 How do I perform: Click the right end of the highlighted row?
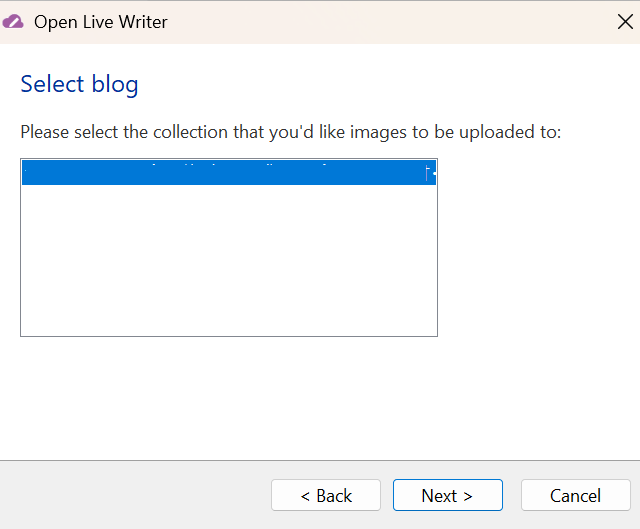[428, 174]
